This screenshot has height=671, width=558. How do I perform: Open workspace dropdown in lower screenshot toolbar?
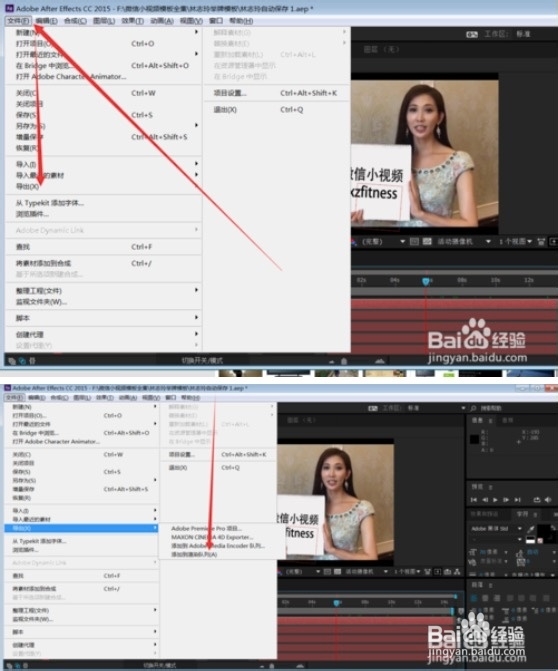pyautogui.click(x=463, y=408)
